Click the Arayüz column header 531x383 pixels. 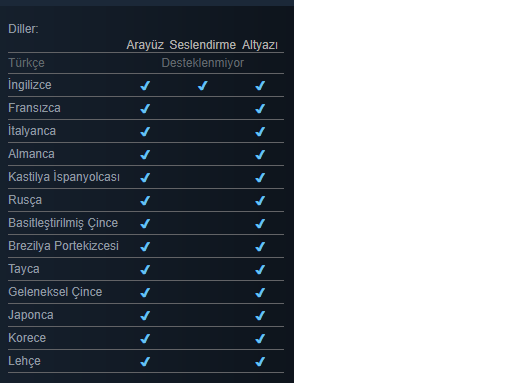click(x=145, y=45)
